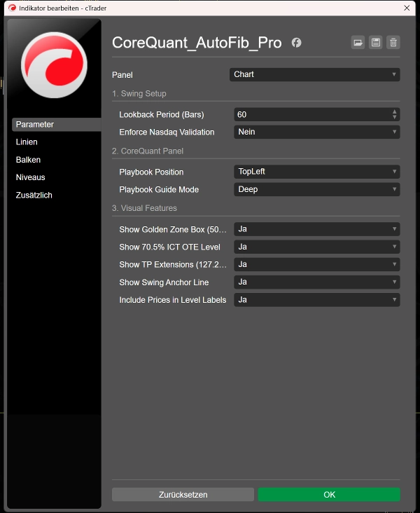Image resolution: width=420 pixels, height=513 pixels.
Task: Click the cTrader logo in the sidebar
Action: tap(54, 64)
